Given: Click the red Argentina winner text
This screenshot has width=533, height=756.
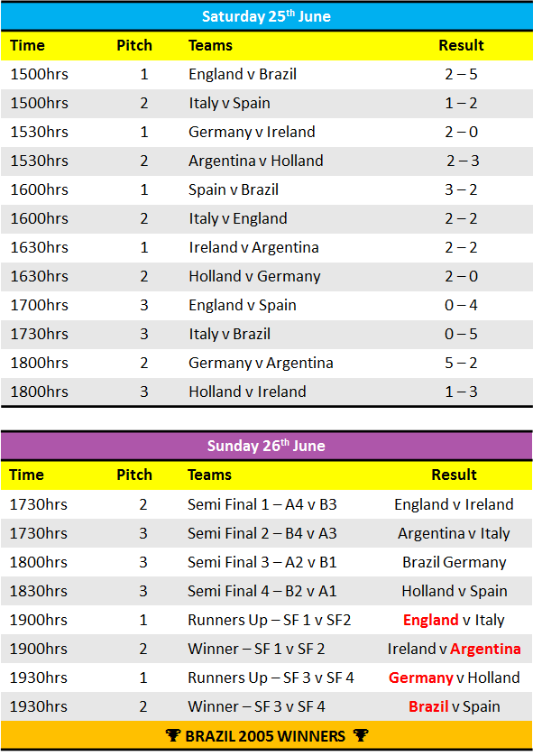Looking at the screenshot, I should click(485, 649).
